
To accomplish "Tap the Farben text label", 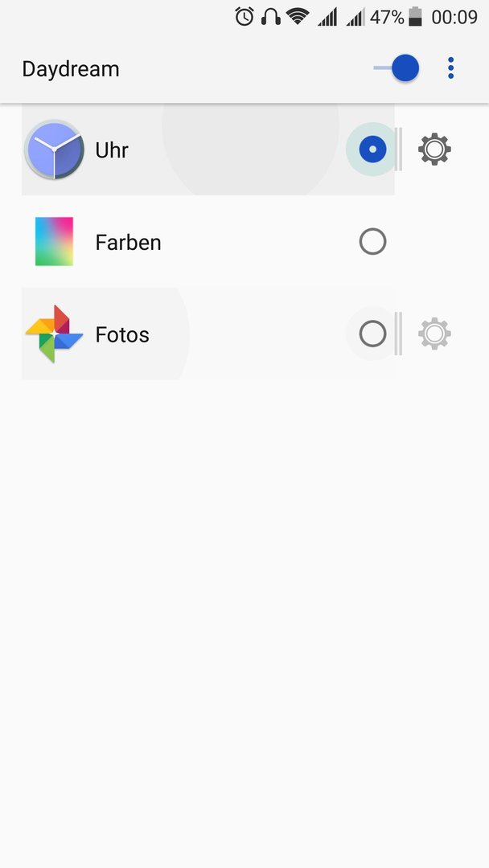I will pos(128,243).
